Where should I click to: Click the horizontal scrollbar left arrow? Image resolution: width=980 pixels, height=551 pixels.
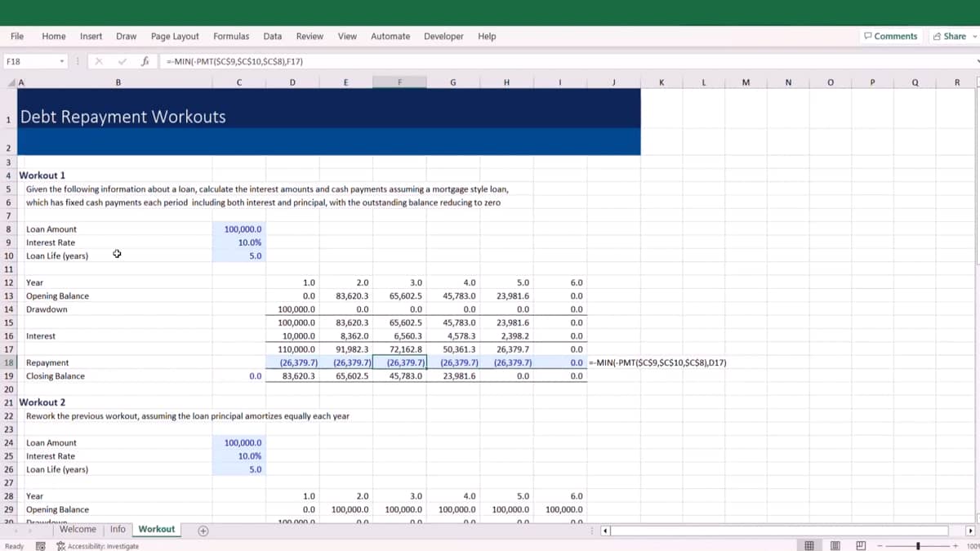click(x=606, y=530)
